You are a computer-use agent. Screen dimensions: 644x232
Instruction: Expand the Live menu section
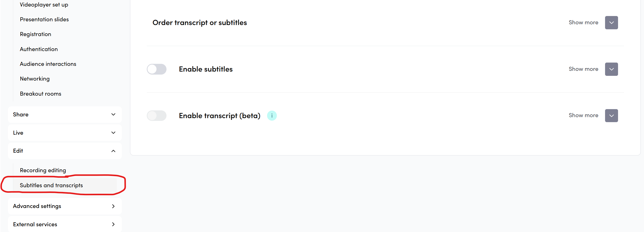(65, 133)
